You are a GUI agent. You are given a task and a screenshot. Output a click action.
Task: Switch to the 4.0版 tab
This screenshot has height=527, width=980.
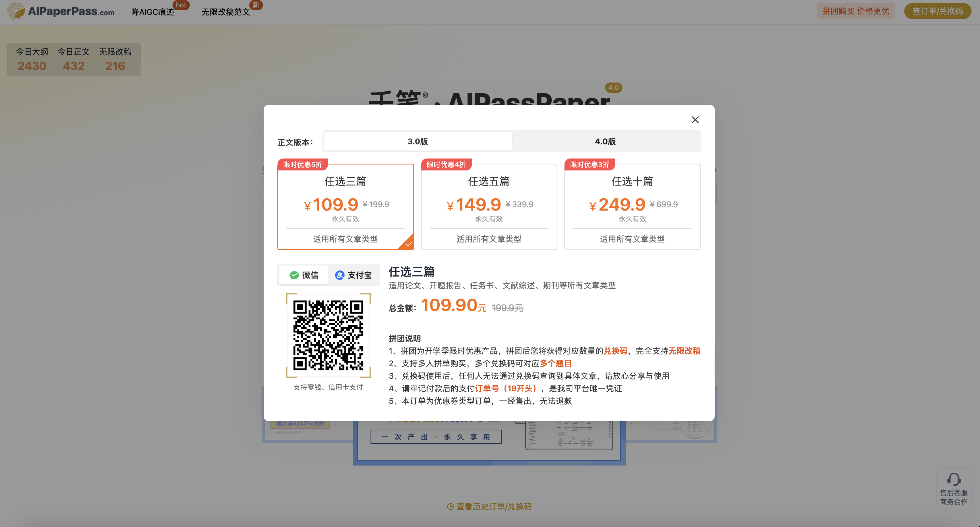(605, 141)
